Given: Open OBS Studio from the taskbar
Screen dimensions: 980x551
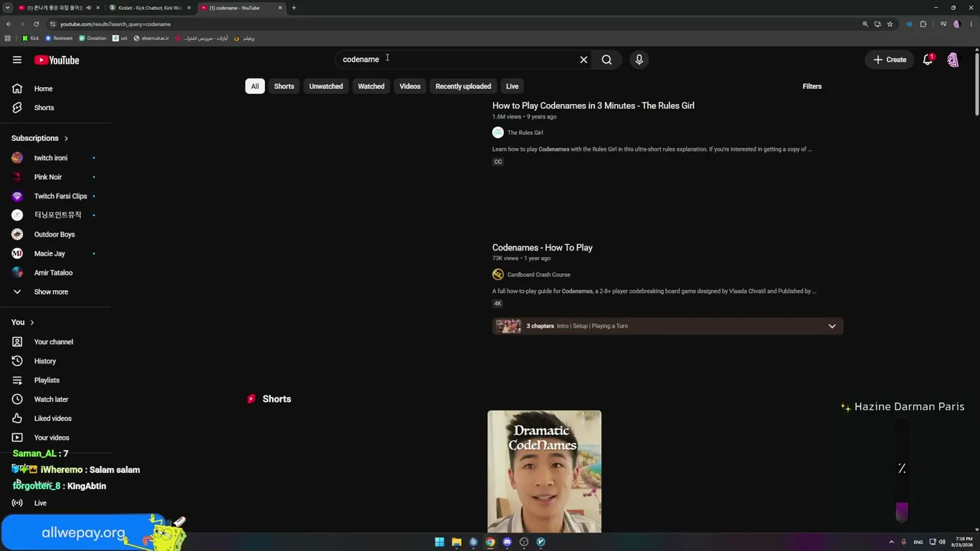Looking at the screenshot, I should tap(524, 542).
